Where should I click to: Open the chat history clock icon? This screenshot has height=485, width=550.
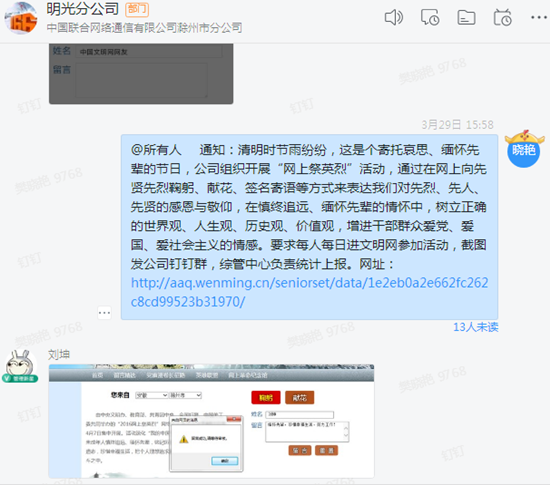coord(430,17)
